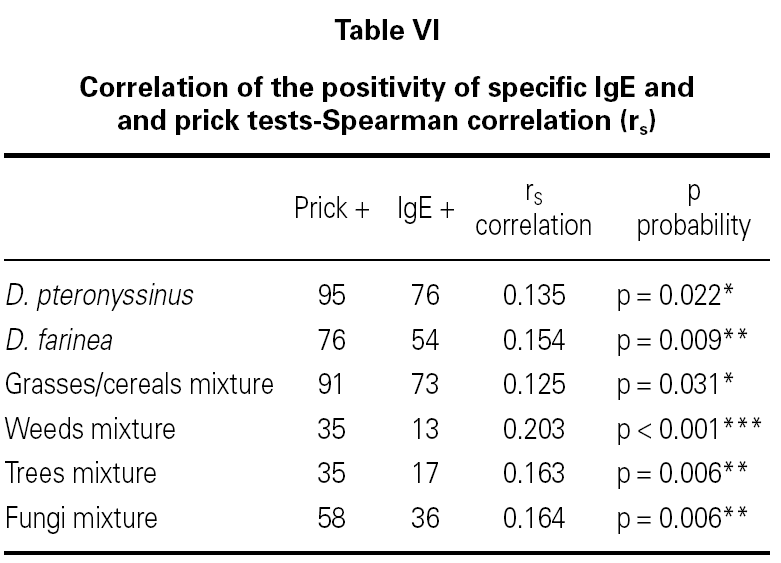Image resolution: width=781 pixels, height=563 pixels.
Task: Select the D. pteronyssinus row label
Action: tap(100, 295)
